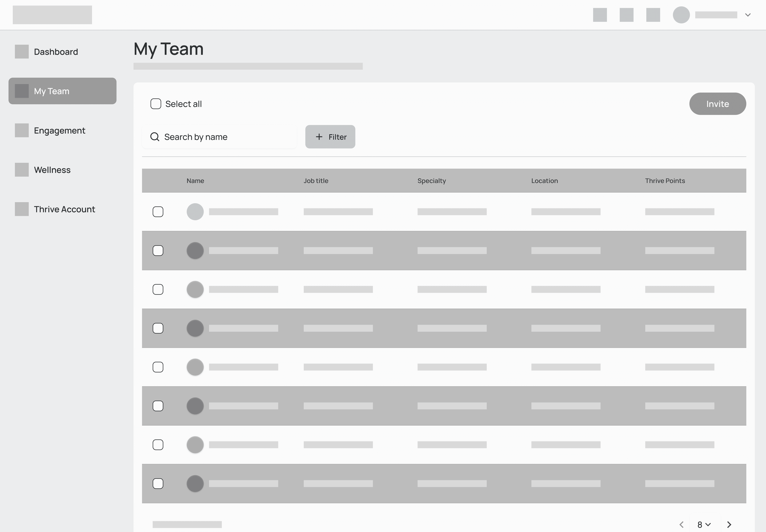Expand the Filter options
The image size is (766, 532).
(330, 137)
